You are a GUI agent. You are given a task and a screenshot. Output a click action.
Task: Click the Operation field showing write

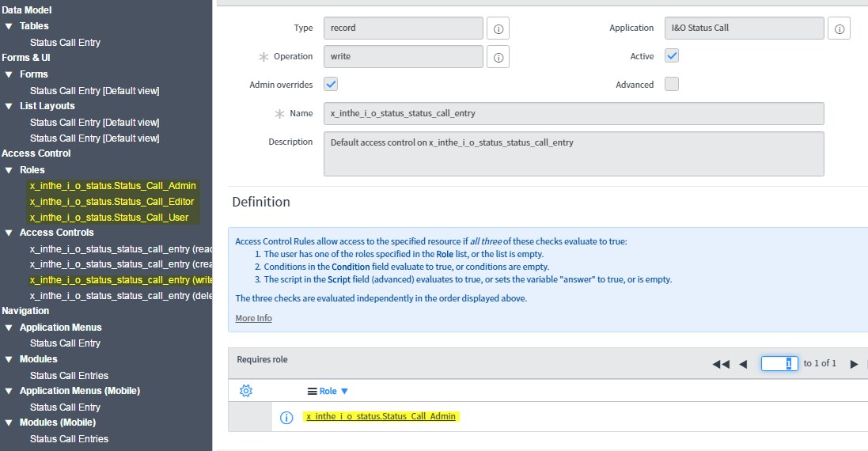coord(403,56)
